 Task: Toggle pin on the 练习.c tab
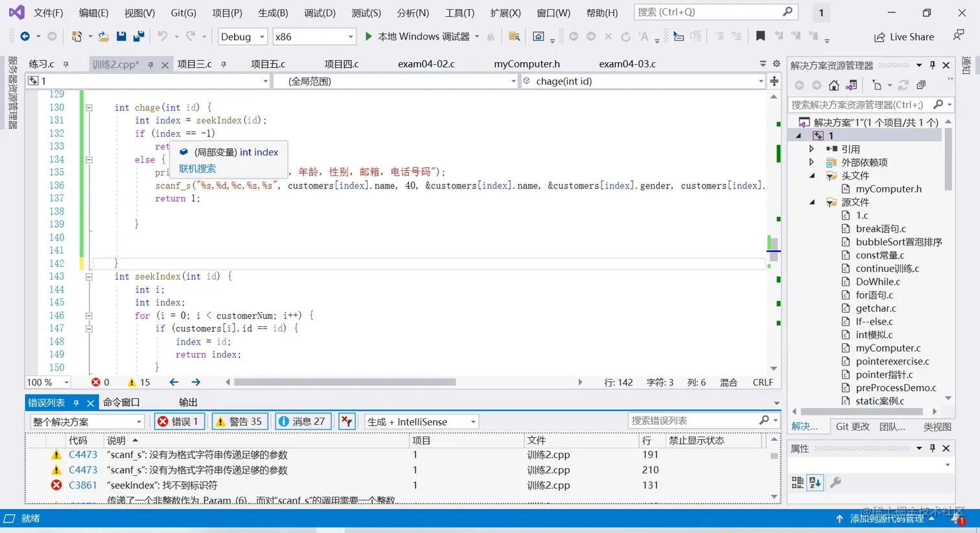[x=66, y=64]
